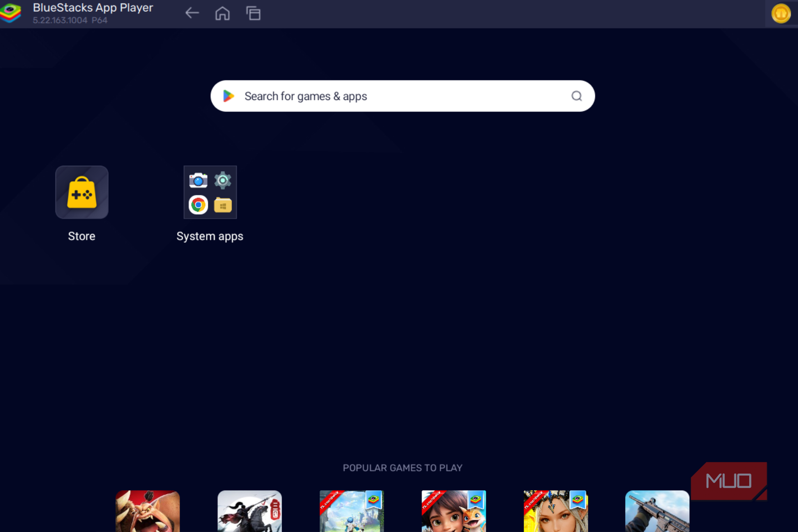This screenshot has width=798, height=532.
Task: Select the anime world game with cashback banner
Action: click(x=352, y=515)
